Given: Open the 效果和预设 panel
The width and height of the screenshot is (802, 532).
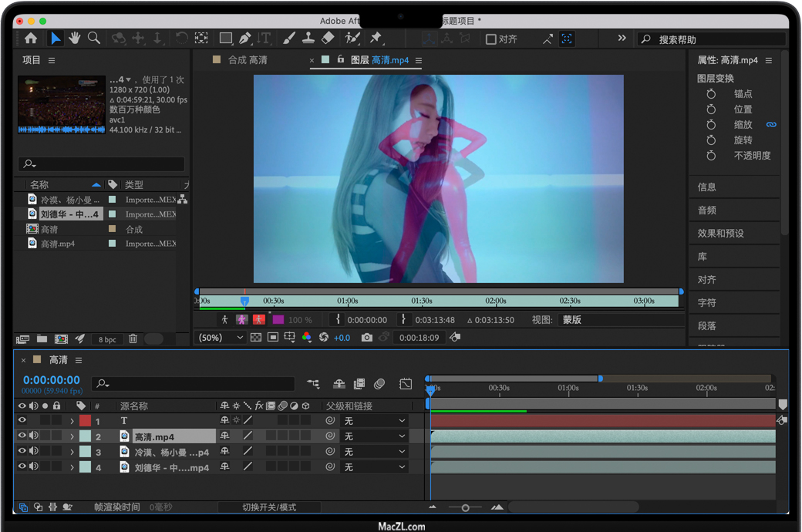Looking at the screenshot, I should [720, 233].
